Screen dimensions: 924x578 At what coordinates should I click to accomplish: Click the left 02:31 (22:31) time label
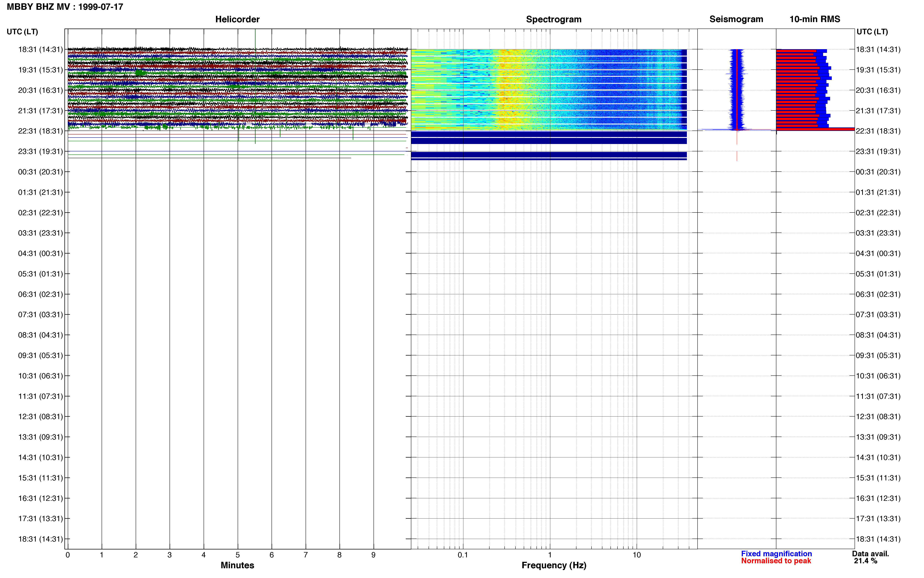click(41, 212)
